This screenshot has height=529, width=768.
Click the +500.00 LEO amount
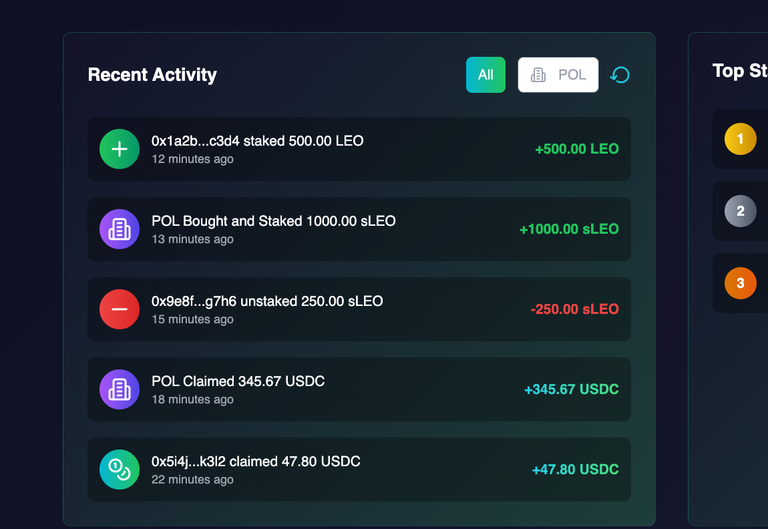(577, 149)
